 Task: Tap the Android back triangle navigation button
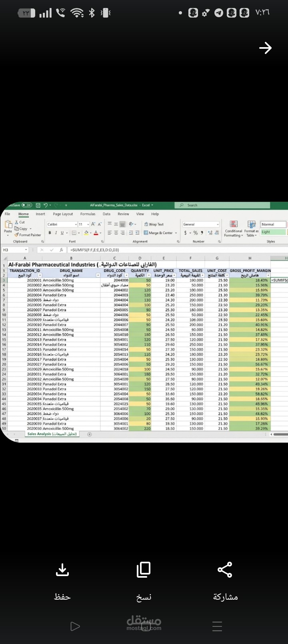coord(75,626)
